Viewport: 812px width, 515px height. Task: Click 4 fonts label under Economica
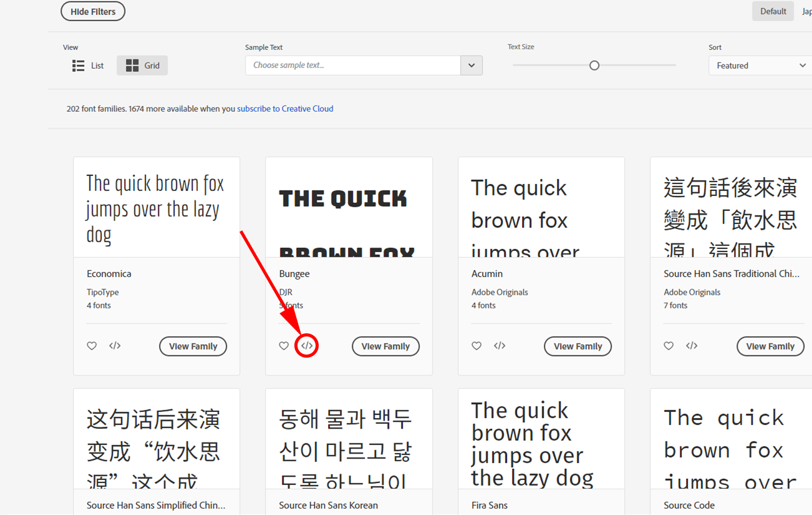click(99, 306)
